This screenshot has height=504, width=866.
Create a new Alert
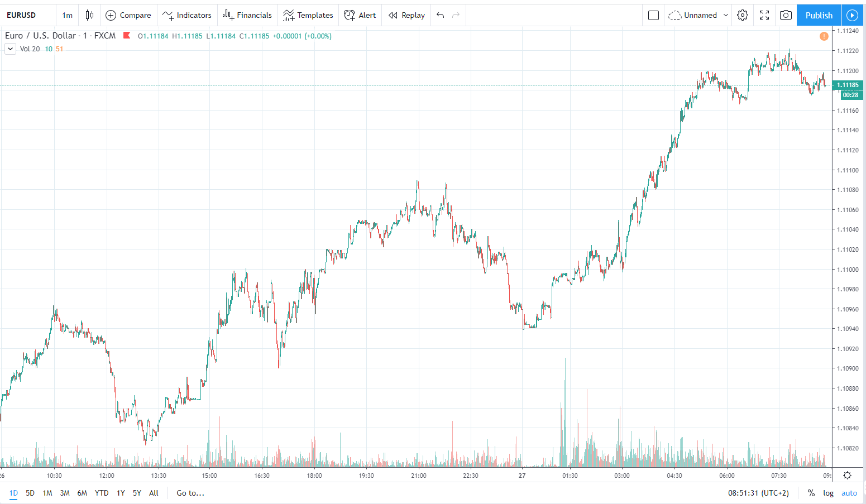(360, 15)
